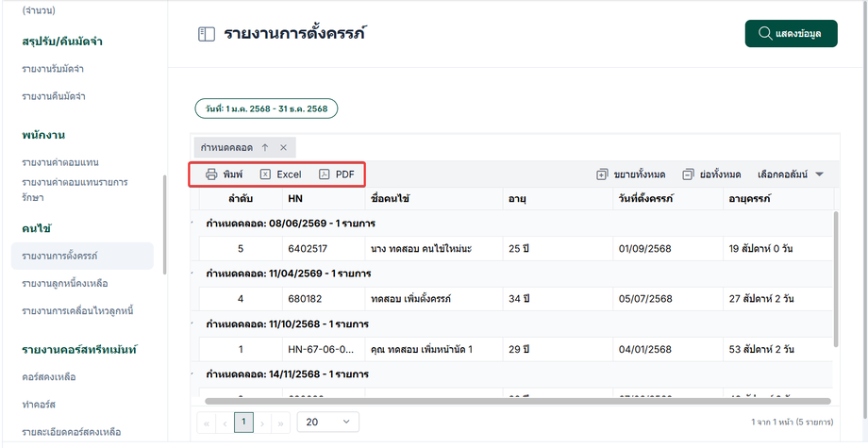Click page info text 1 จาก 1 หน้า (5 รายการ)
Viewport: 868px width, 448px height.
point(793,423)
